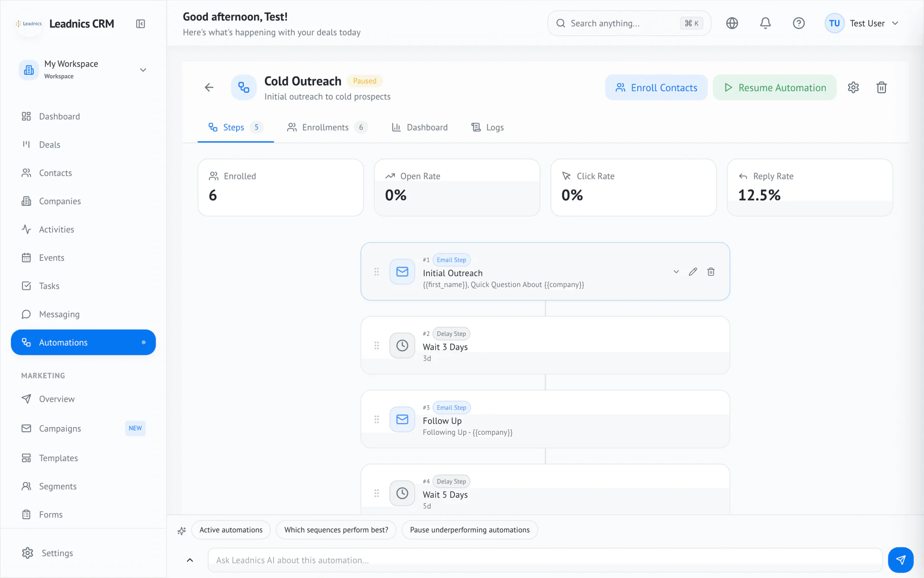Screen dimensions: 924x578
Task: Send the AI prompt with paper plane button
Action: (x=900, y=560)
